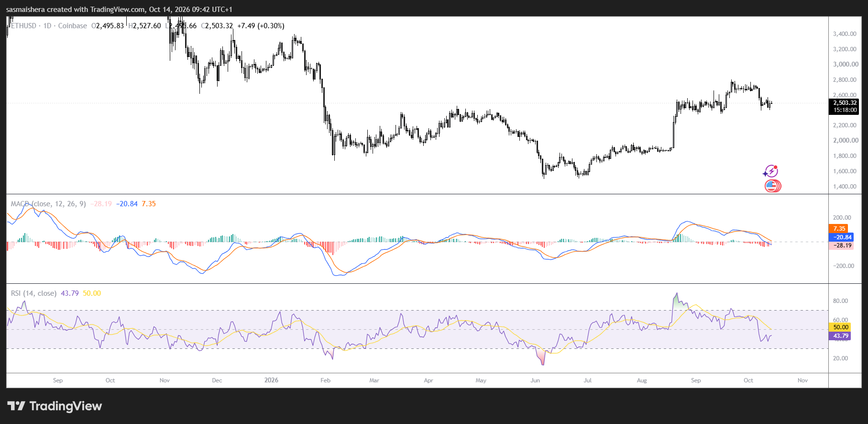Screen dimensions: 868x424
Task: Click the Feb label on the time axis
Action: 326,380
